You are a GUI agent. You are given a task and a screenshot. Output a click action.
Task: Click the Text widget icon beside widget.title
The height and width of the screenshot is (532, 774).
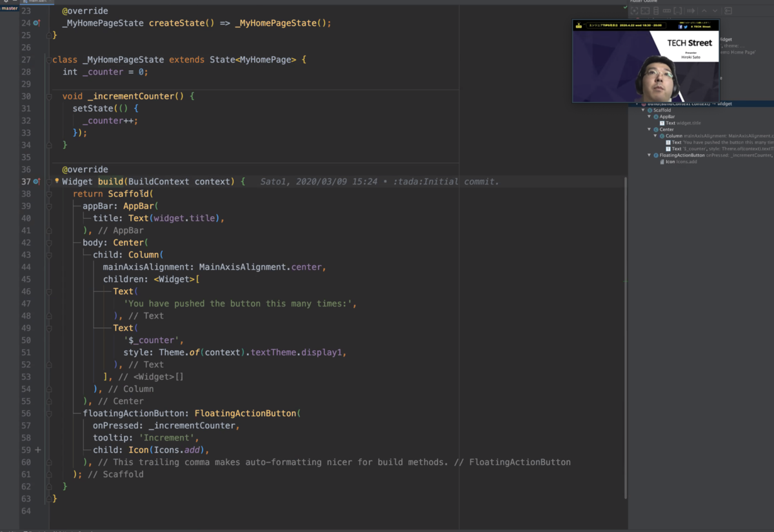coord(662,123)
